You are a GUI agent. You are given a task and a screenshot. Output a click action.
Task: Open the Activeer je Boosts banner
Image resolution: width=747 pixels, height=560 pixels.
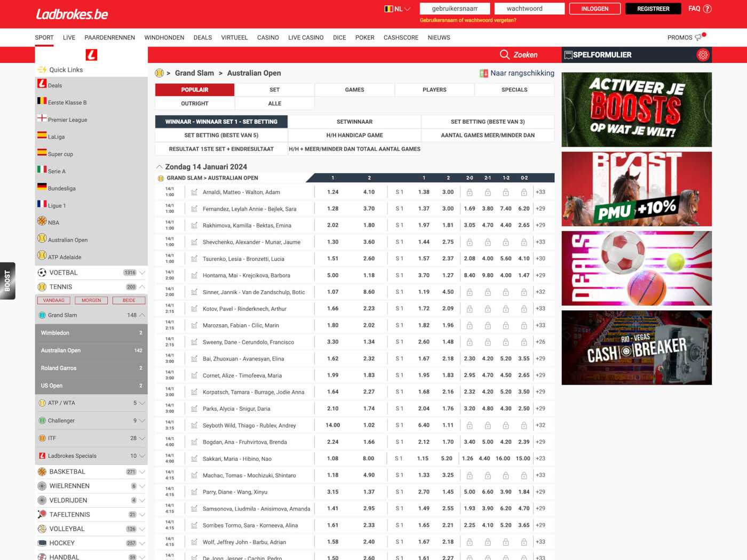point(637,110)
